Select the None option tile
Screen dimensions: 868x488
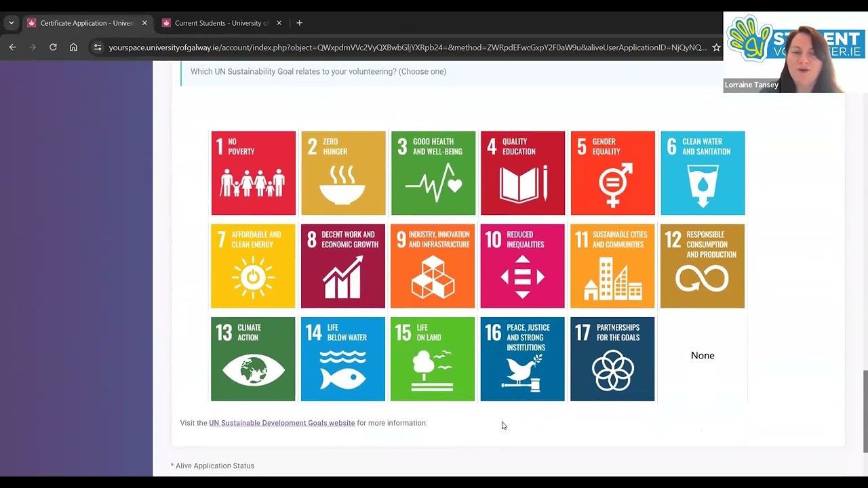pyautogui.click(x=703, y=356)
